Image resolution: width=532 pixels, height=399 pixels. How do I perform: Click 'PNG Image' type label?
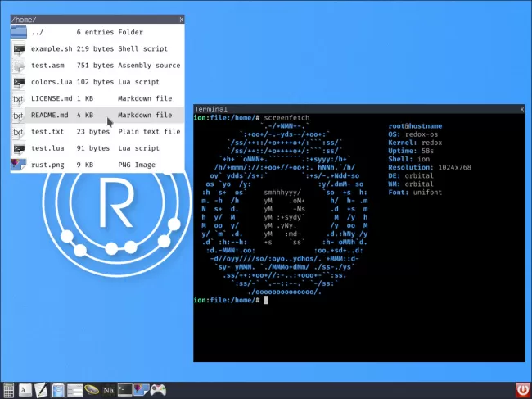[x=137, y=165]
